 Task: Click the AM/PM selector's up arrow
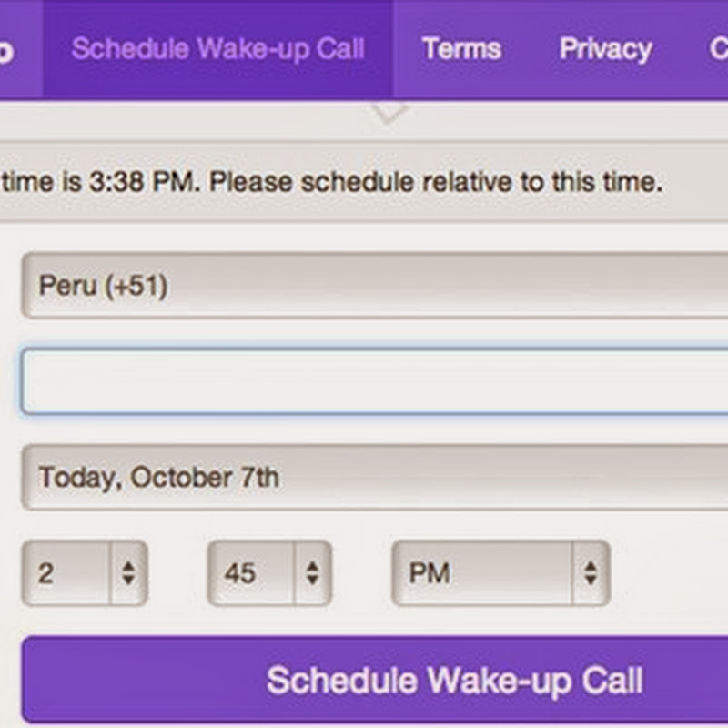(591, 566)
